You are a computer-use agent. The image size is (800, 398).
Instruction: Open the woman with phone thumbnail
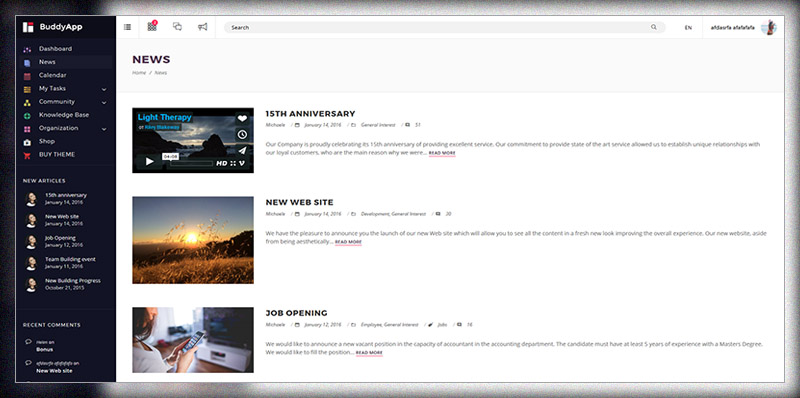pos(193,340)
